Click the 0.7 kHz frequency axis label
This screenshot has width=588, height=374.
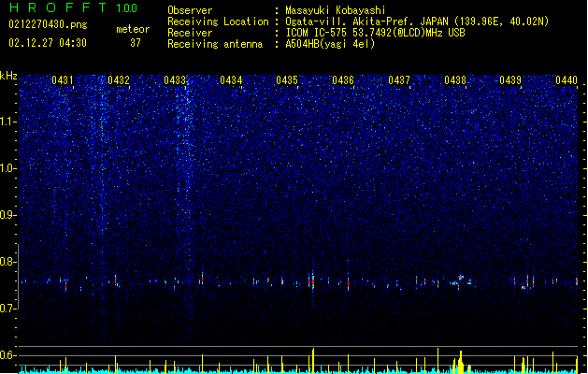pyautogui.click(x=8, y=309)
